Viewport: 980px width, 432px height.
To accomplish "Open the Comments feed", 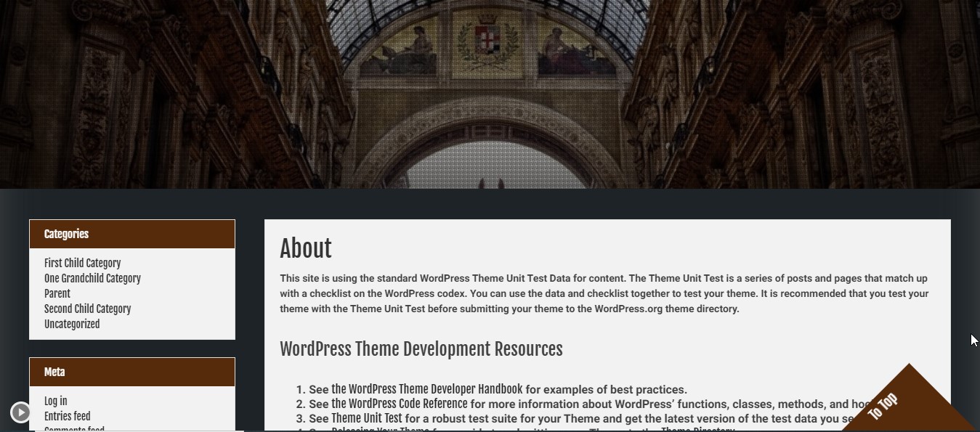I will coord(74,428).
